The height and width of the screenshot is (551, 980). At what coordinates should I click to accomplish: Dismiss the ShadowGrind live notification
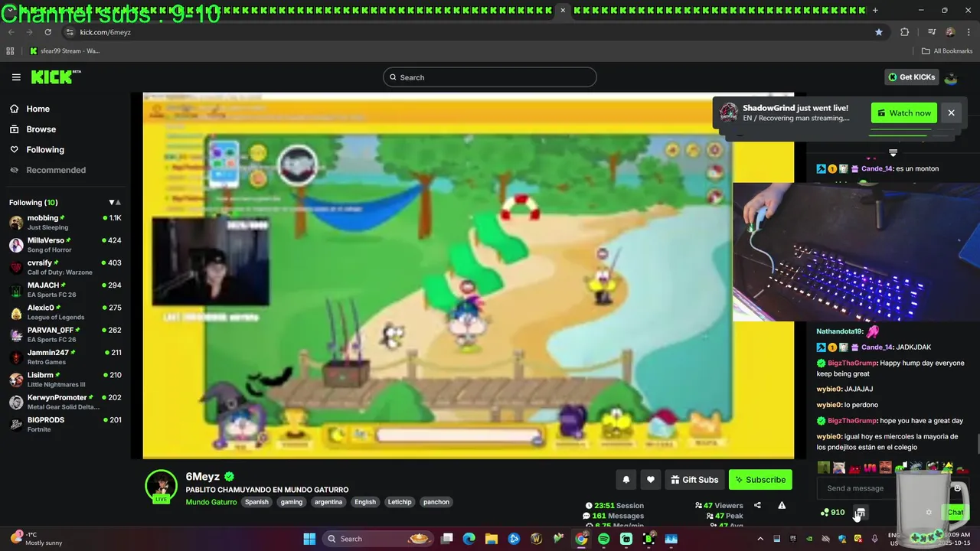(951, 113)
